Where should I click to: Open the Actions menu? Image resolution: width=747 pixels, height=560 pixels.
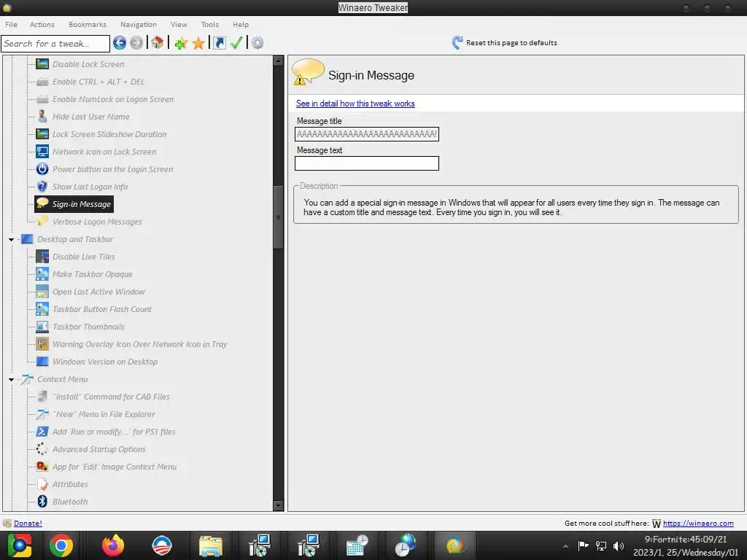tap(42, 24)
